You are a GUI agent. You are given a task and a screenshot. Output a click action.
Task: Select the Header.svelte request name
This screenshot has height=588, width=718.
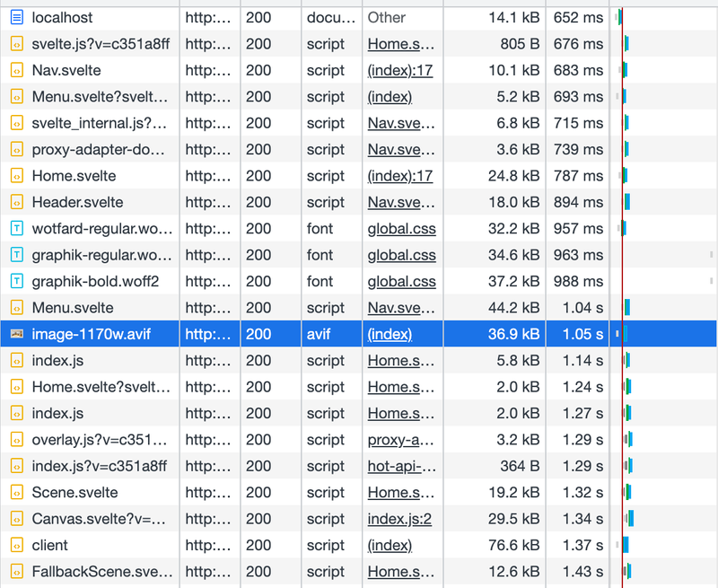(77, 202)
